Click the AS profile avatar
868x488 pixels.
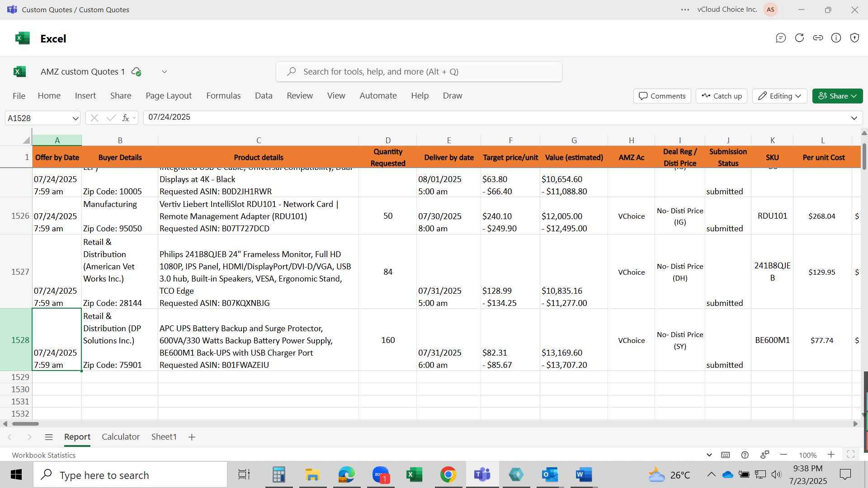[x=770, y=9]
